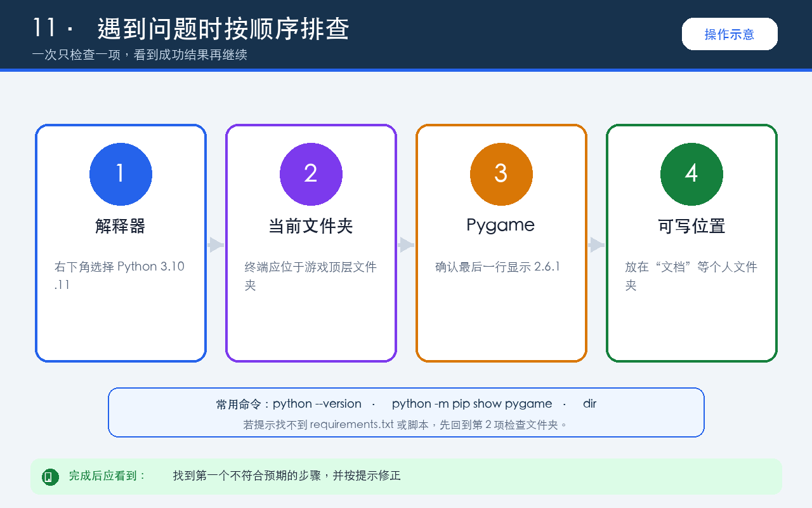The image size is (812, 508).
Task: Click the text 右下角选择 Python 3.10.11
Action: 120,276
